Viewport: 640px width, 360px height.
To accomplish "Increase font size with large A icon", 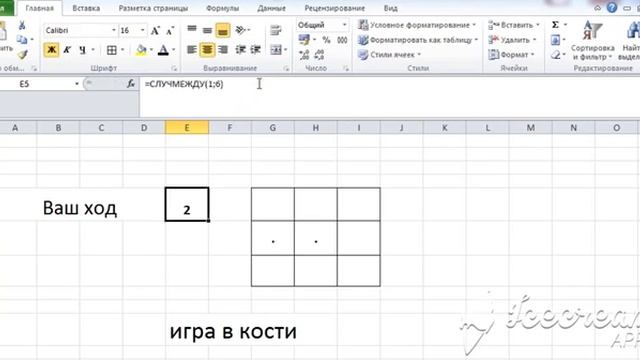I will coord(155,31).
